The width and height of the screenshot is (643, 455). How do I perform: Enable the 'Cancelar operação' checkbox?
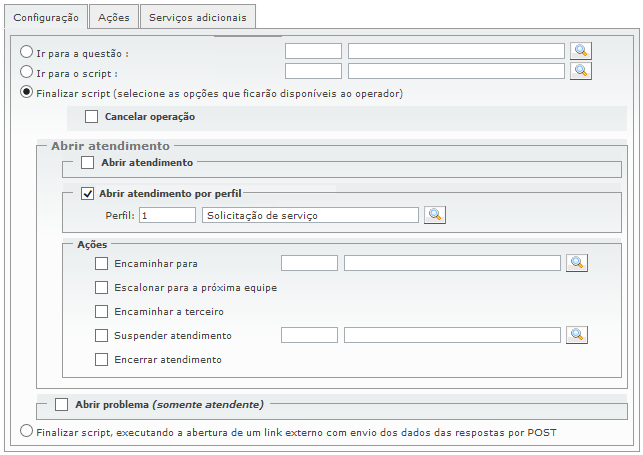click(x=92, y=117)
